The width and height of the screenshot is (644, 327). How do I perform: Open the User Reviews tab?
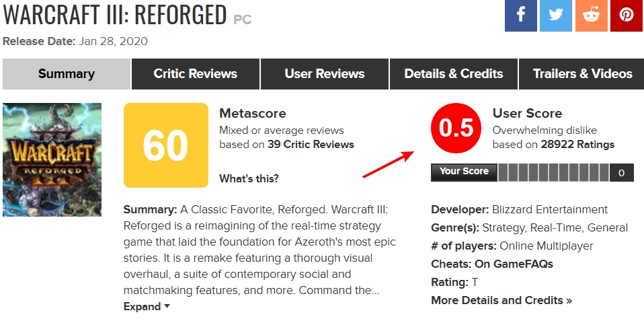point(324,74)
